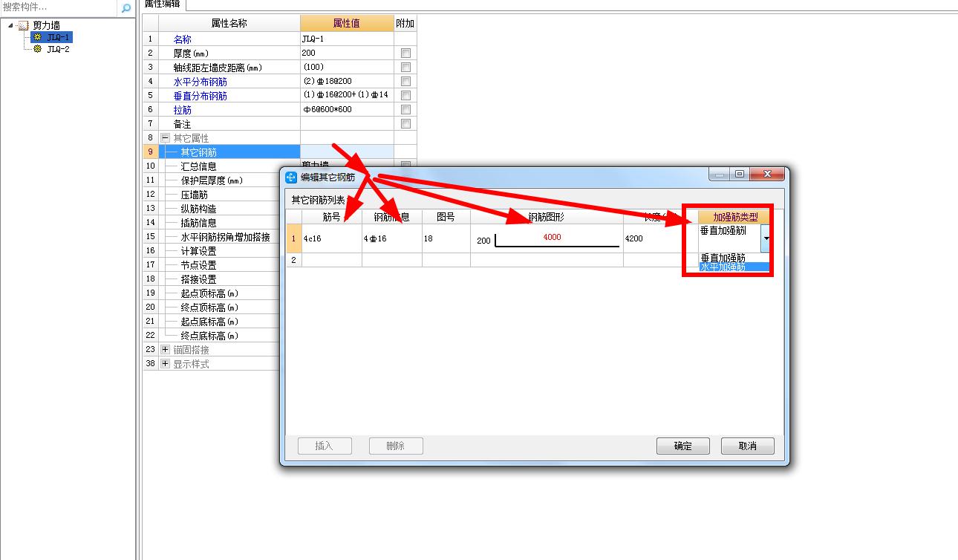Check the 附加 box for 轴线距左墙皮距离
The image size is (958, 560).
405,67
